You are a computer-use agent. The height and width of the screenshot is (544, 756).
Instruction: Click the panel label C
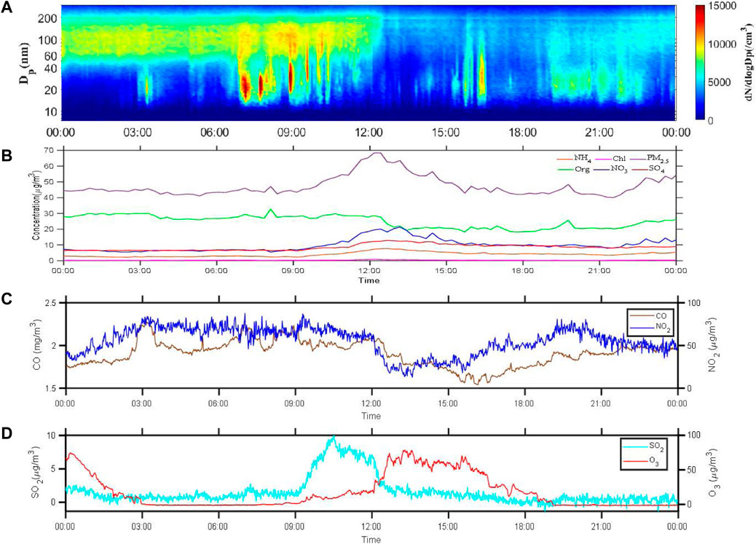pyautogui.click(x=7, y=299)
